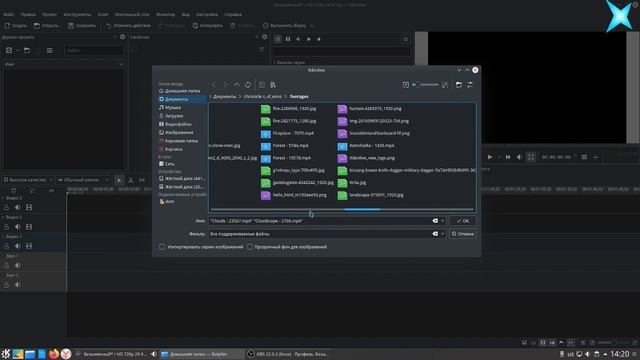The width and height of the screenshot is (640, 360).
Task: Select file Krita.jpg
Action: (x=352, y=182)
